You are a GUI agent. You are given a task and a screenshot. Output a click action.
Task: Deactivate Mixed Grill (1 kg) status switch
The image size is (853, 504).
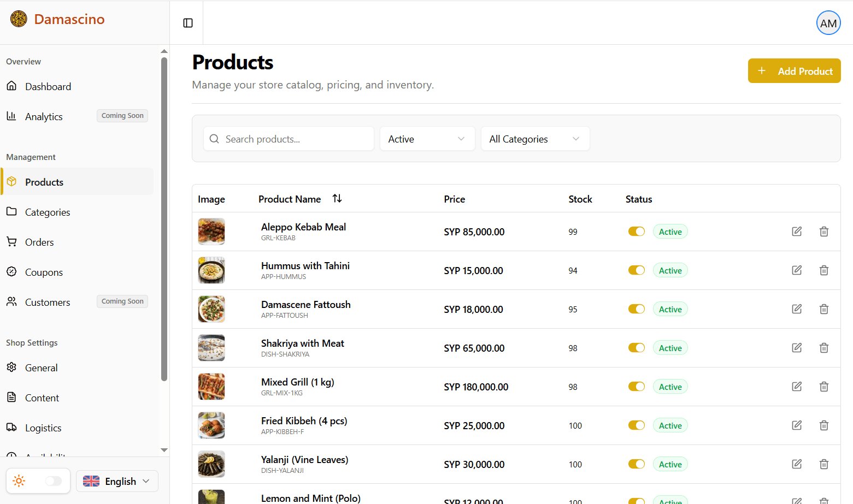click(637, 387)
